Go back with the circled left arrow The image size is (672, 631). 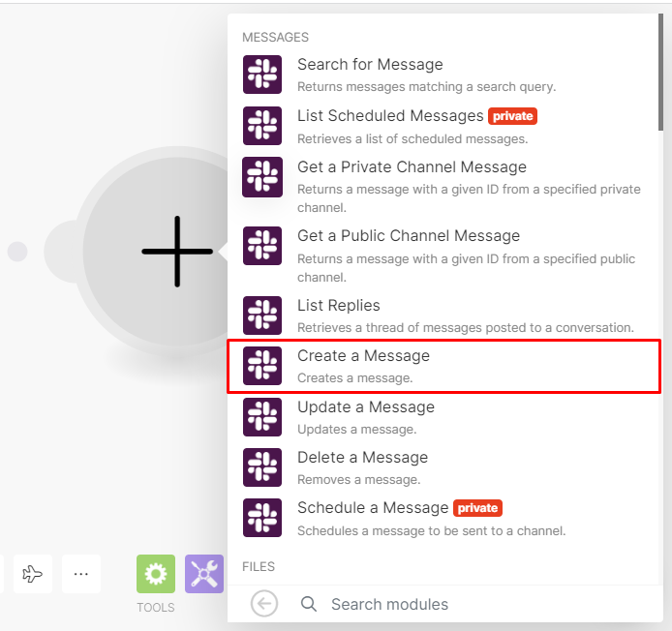pos(264,604)
